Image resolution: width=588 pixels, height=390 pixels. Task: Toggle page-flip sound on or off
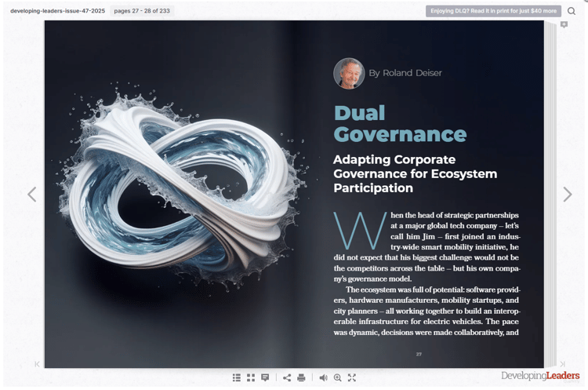(323, 377)
